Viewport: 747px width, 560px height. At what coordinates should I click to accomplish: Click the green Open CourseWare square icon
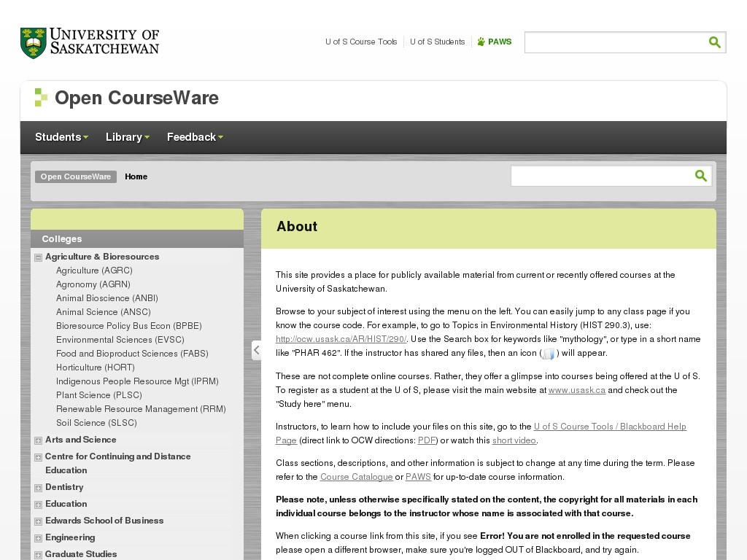click(x=41, y=98)
